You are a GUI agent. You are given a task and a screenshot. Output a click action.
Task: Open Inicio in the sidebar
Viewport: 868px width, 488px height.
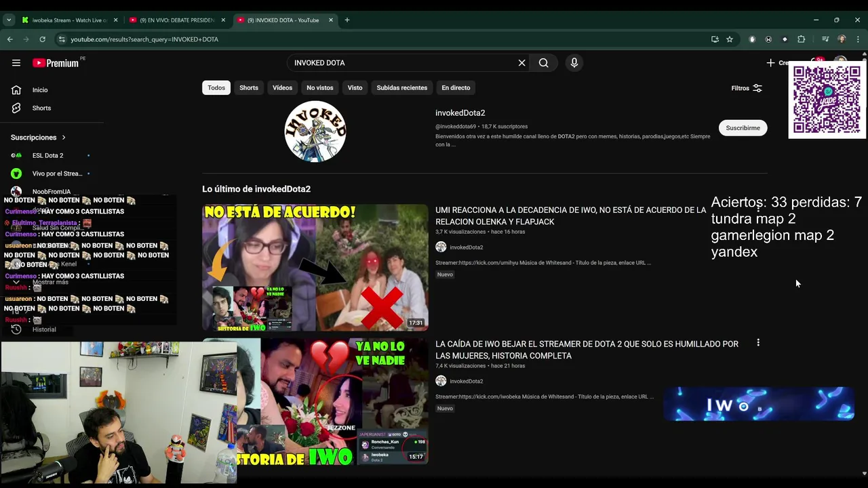[x=40, y=89]
